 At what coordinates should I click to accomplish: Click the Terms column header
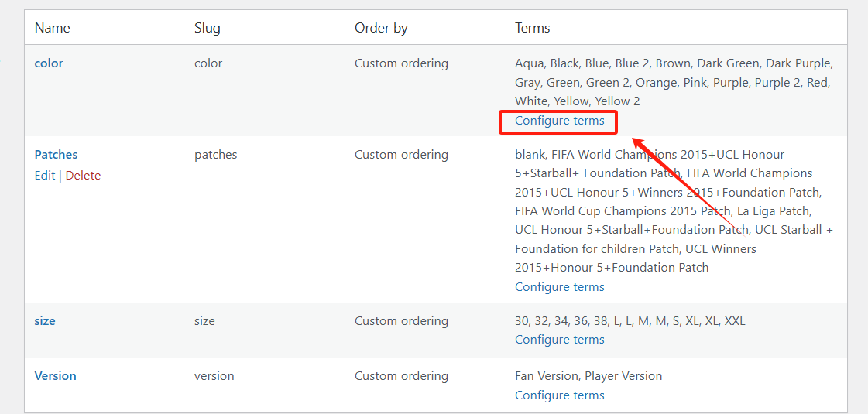(533, 28)
